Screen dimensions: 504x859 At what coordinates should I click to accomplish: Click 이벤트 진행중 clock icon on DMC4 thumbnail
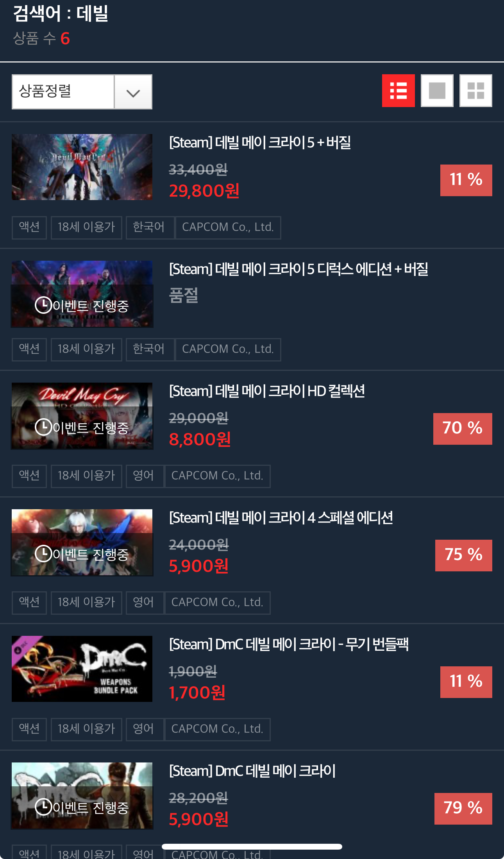click(43, 553)
